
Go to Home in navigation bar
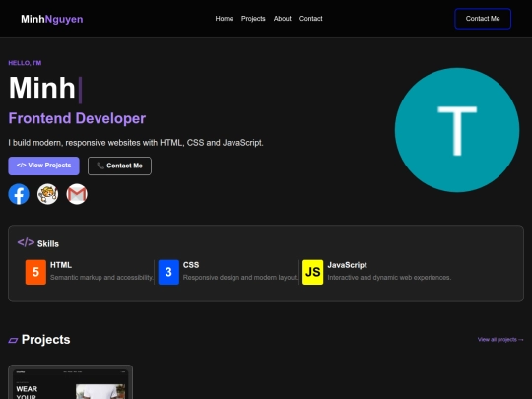[x=224, y=19]
